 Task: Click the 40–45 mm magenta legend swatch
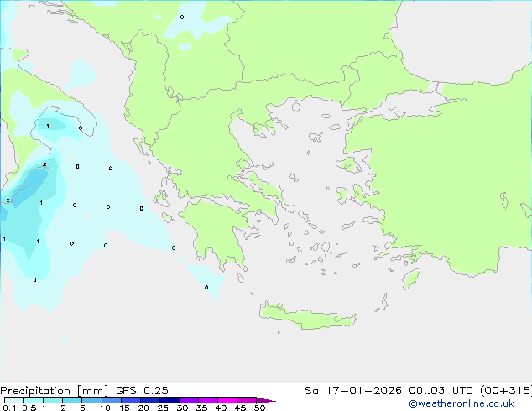click(227, 400)
